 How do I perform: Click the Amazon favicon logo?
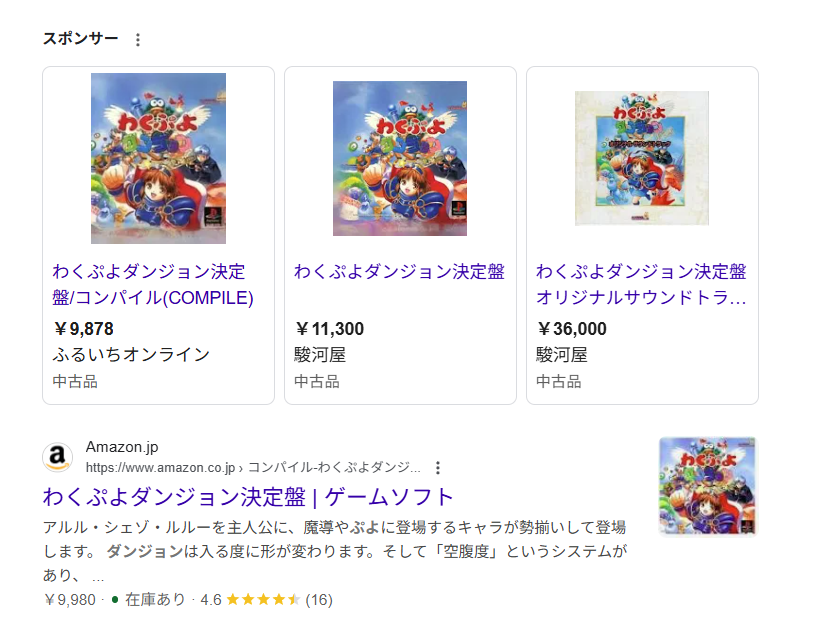(58, 458)
